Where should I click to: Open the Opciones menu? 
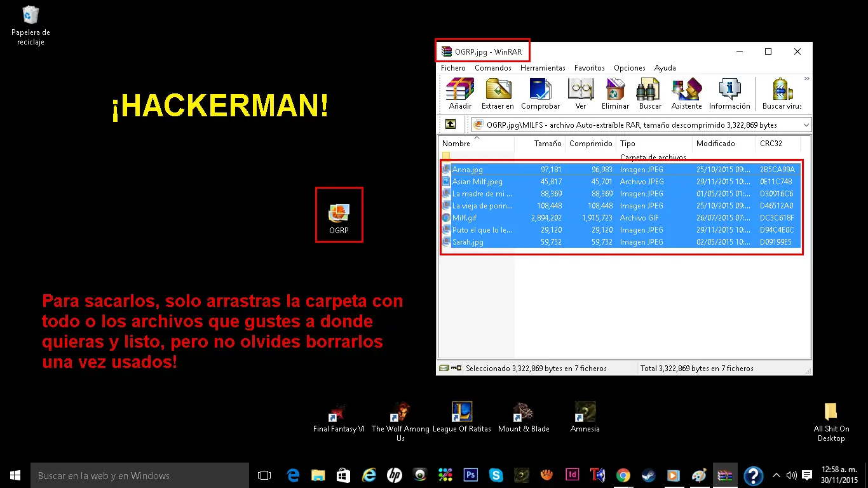click(629, 68)
